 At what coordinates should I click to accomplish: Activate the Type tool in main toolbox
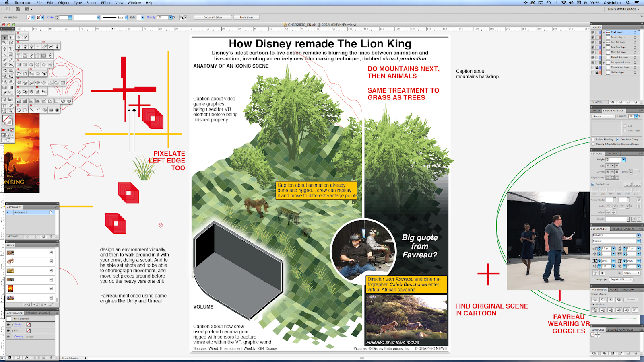coord(11,48)
